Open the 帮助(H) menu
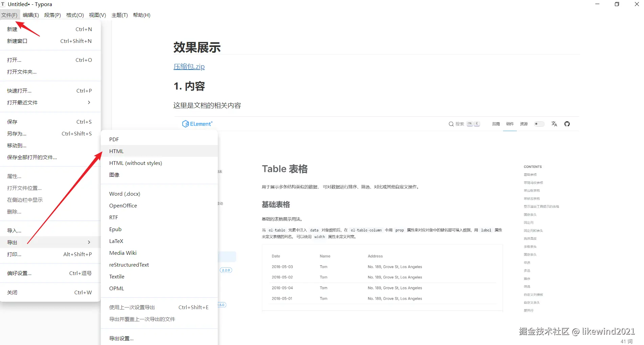644x345 pixels. (142, 15)
